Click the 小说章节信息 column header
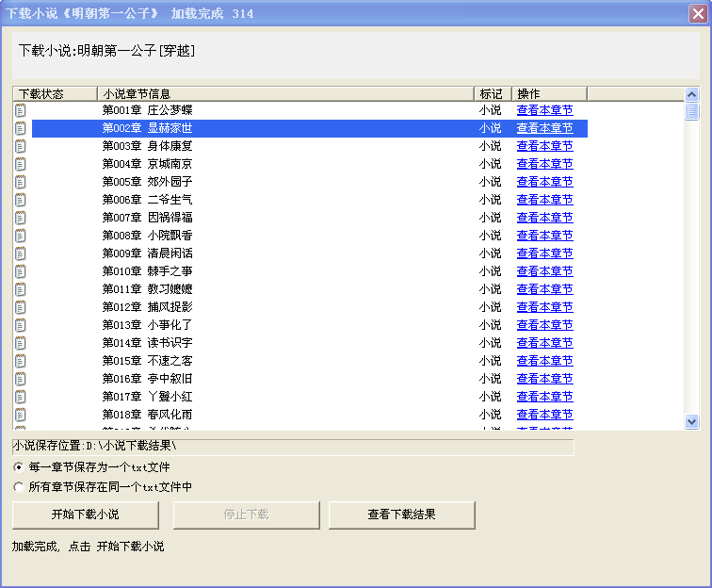The width and height of the screenshot is (712, 588). tap(285, 93)
